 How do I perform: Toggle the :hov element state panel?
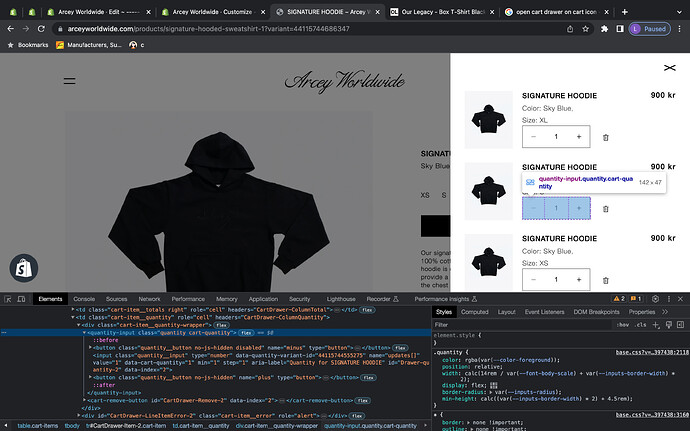[x=622, y=324]
